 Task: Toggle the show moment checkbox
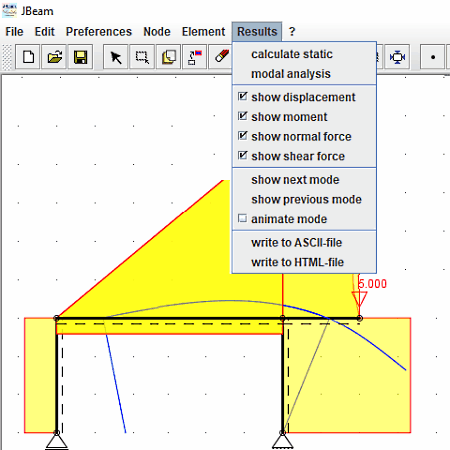click(x=242, y=116)
